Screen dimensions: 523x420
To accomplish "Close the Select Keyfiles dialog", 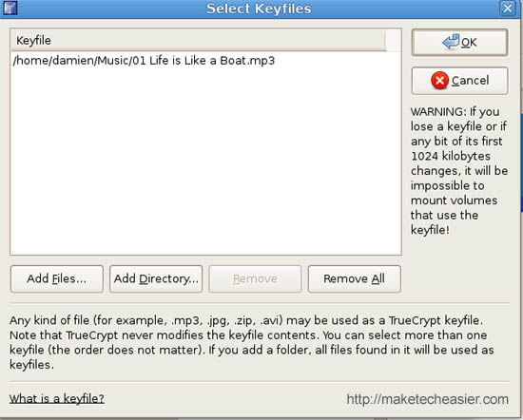I will coord(508,8).
